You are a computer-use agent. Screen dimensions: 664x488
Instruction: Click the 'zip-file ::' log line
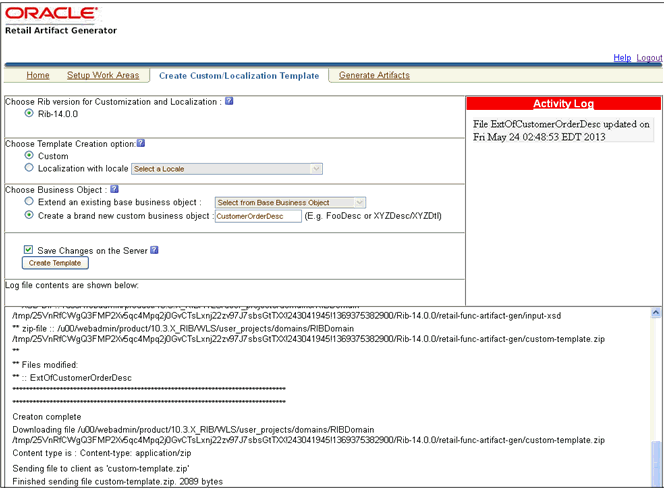pyautogui.click(x=308, y=334)
